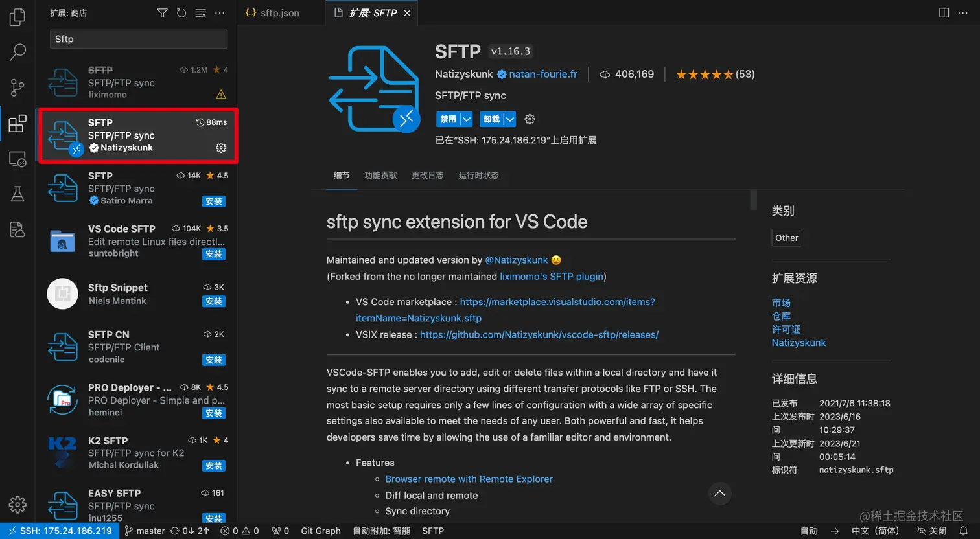This screenshot has height=539, width=980.
Task: Click the ports forwarded indicator showing 0
Action: [x=281, y=531]
